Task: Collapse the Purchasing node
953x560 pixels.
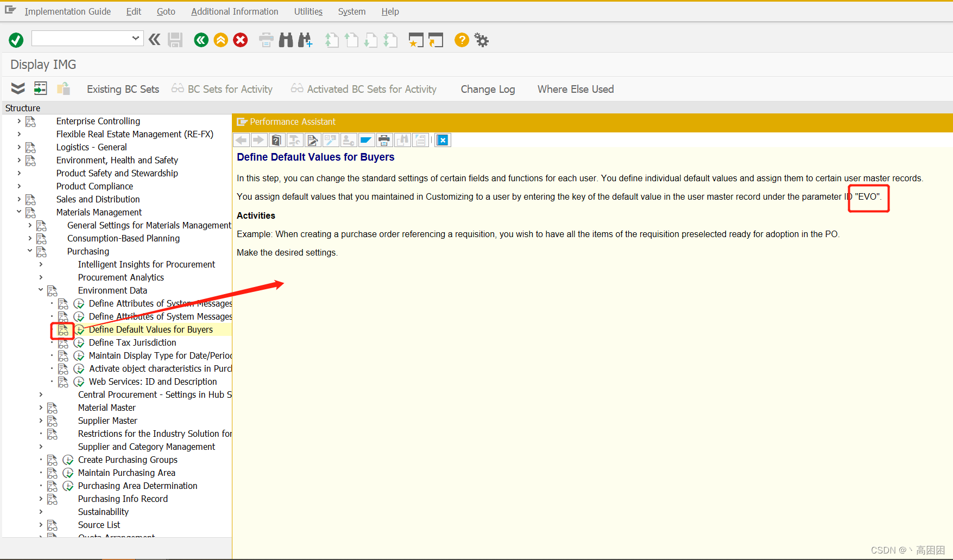Action: tap(30, 251)
